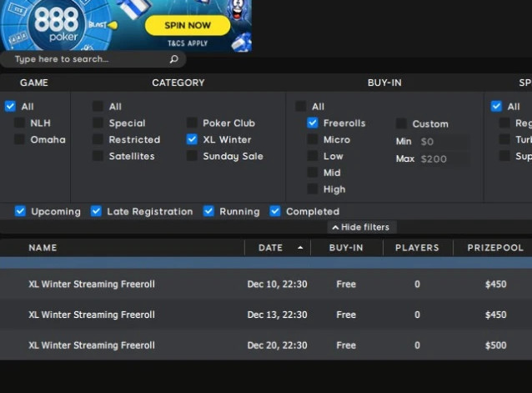Open the T&Cs APPLY link

(x=188, y=43)
